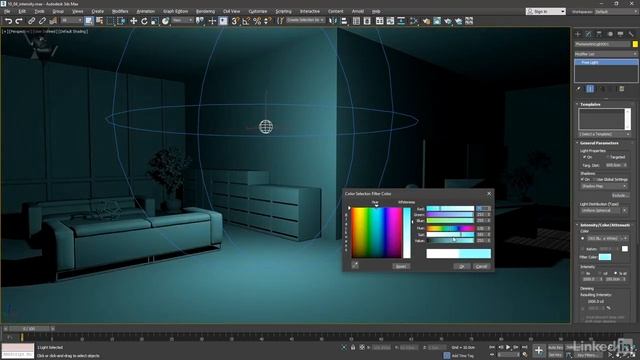Click the Play Animation button
The width and height of the screenshot is (640, 360).
pyautogui.click(x=508, y=347)
